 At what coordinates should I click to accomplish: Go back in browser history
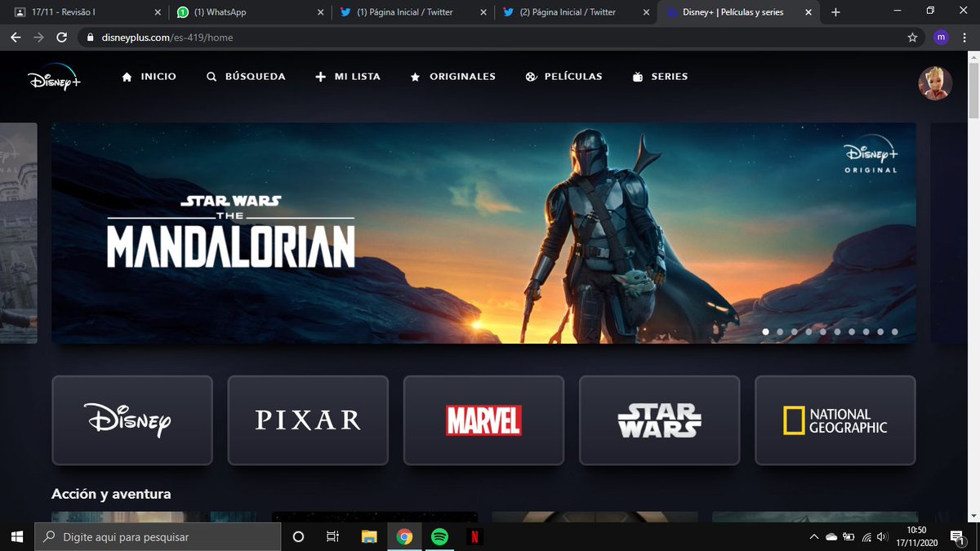pos(16,38)
